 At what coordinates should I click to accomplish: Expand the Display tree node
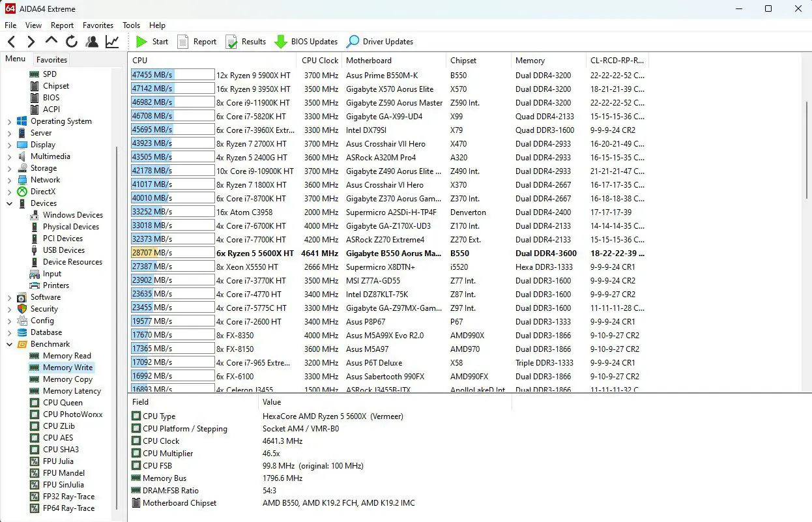pyautogui.click(x=10, y=145)
